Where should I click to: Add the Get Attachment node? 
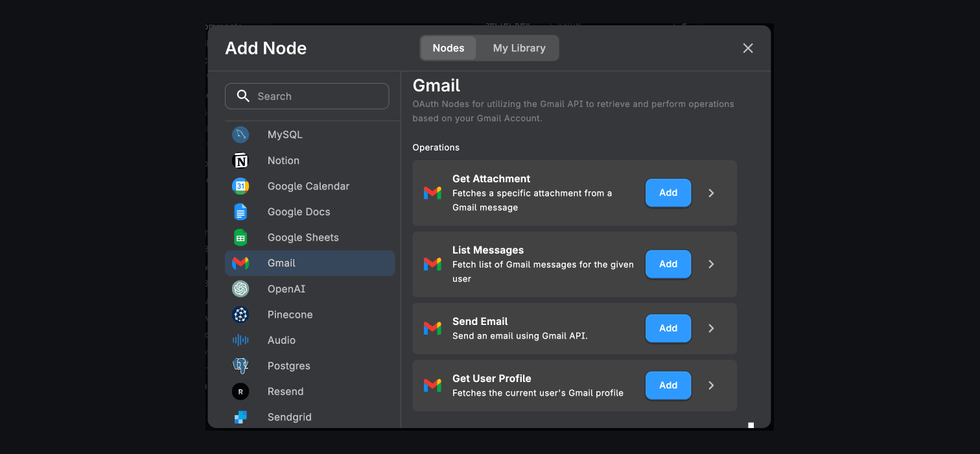pyautogui.click(x=668, y=193)
